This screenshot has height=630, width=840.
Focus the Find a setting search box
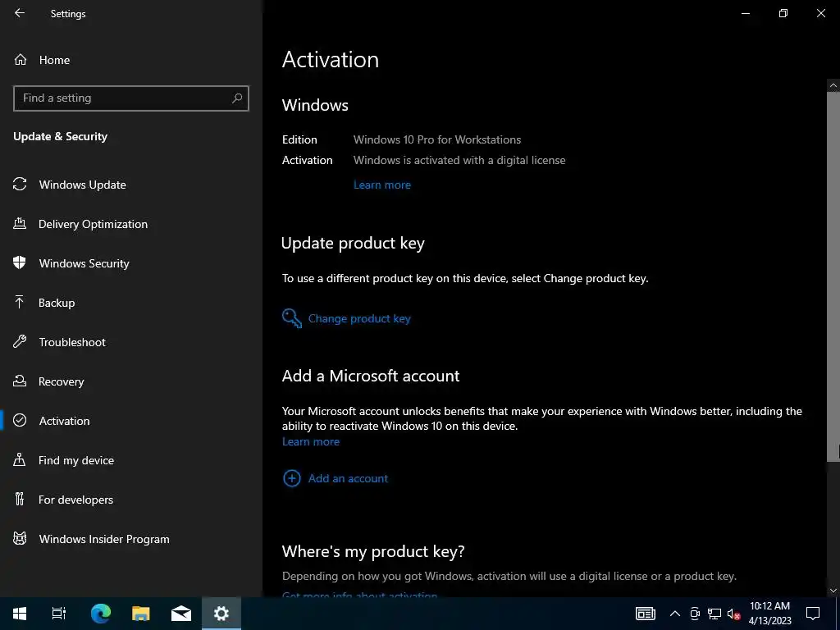click(130, 98)
